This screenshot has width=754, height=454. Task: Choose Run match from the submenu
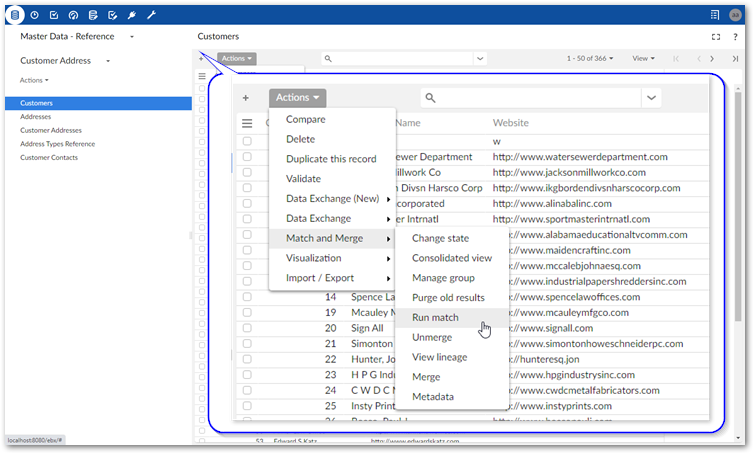435,317
